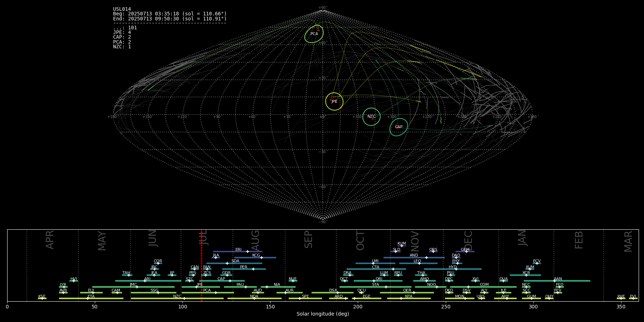Click the NTA shower bar in timeline

point(409,298)
